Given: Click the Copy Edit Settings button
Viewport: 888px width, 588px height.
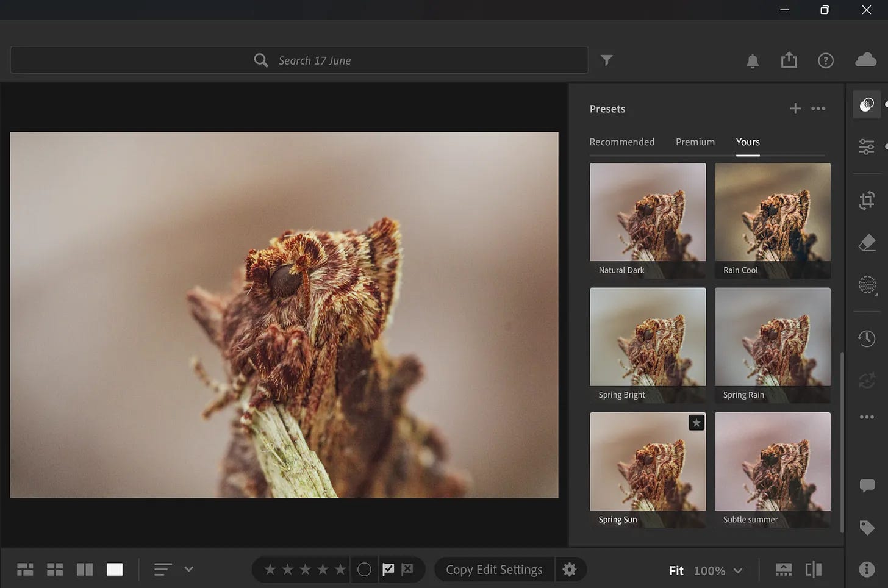Looking at the screenshot, I should [493, 570].
